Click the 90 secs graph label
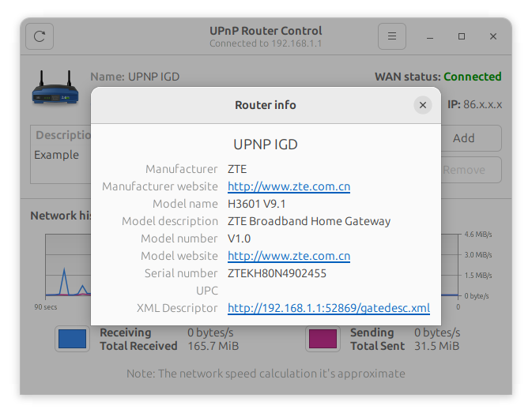The height and width of the screenshot is (417, 532). click(46, 307)
